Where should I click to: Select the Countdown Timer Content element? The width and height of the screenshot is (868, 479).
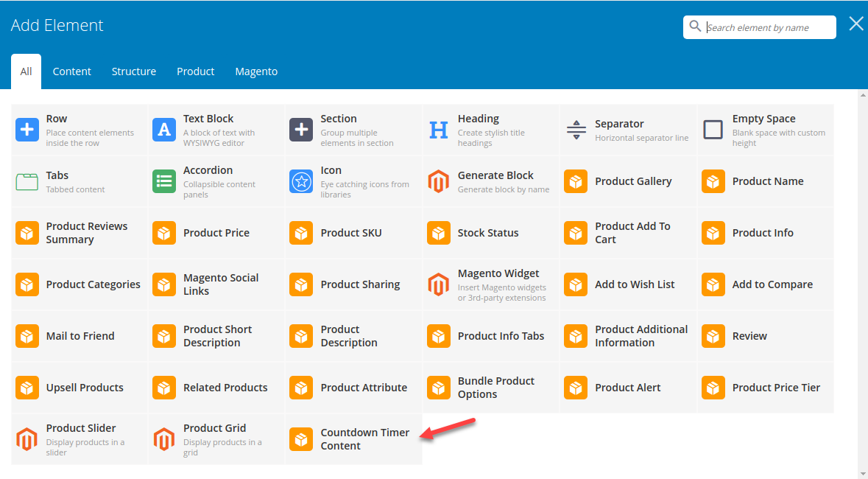[x=353, y=438]
